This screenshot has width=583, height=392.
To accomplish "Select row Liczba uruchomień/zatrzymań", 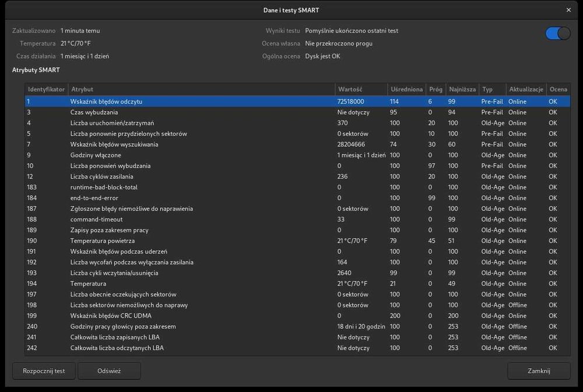I will pyautogui.click(x=297, y=123).
